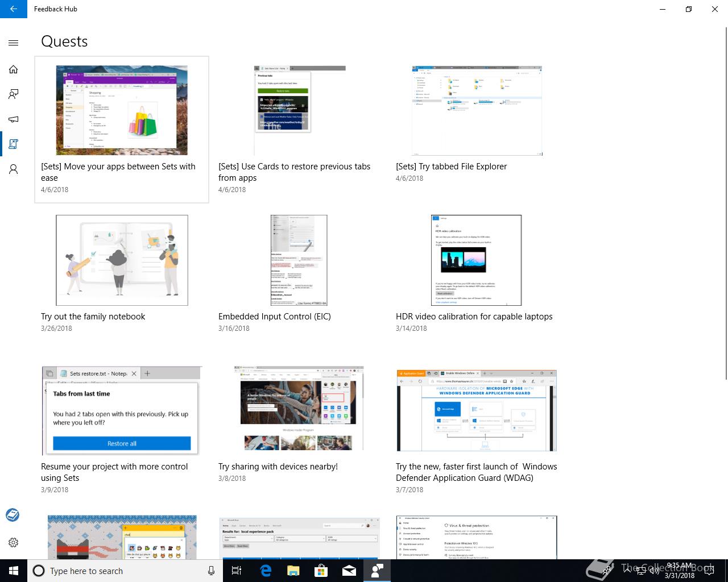Open the Sets move apps quest thumbnail
The image size is (728, 582).
pos(122,110)
